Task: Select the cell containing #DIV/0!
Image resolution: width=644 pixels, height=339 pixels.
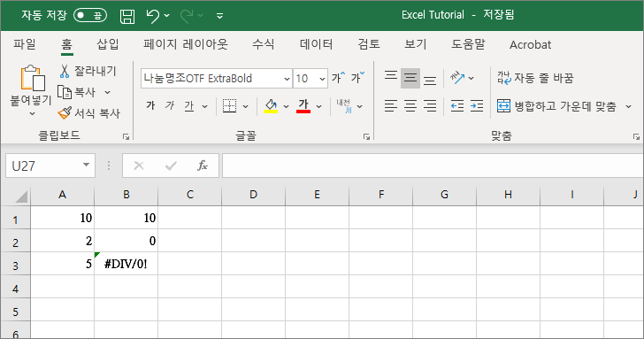Action: [126, 264]
